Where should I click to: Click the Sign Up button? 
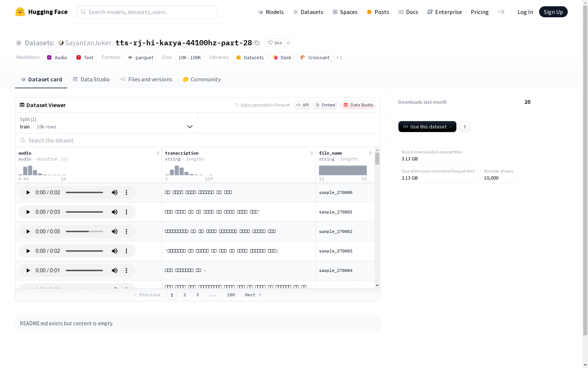pos(553,12)
